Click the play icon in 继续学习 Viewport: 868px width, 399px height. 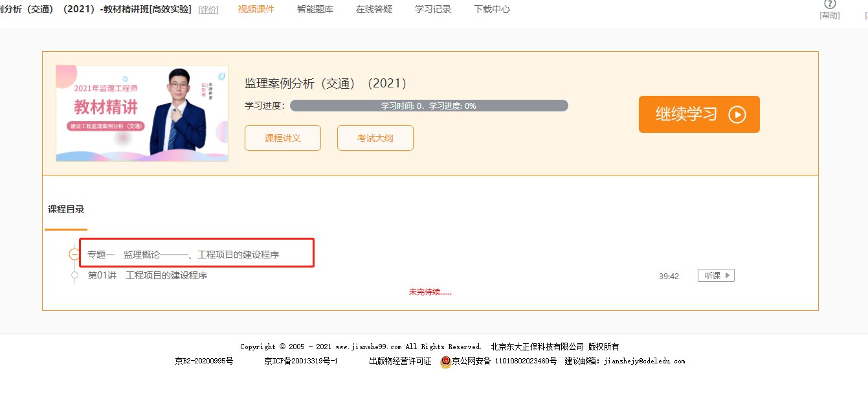(737, 115)
